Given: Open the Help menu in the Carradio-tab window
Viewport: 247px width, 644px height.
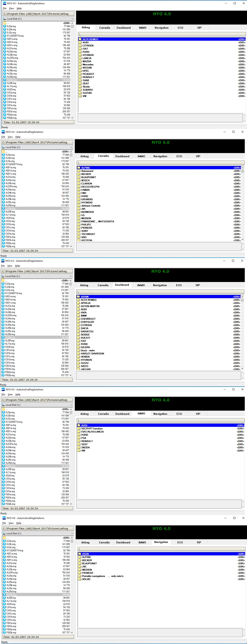Looking at the screenshot, I should coord(18,137).
